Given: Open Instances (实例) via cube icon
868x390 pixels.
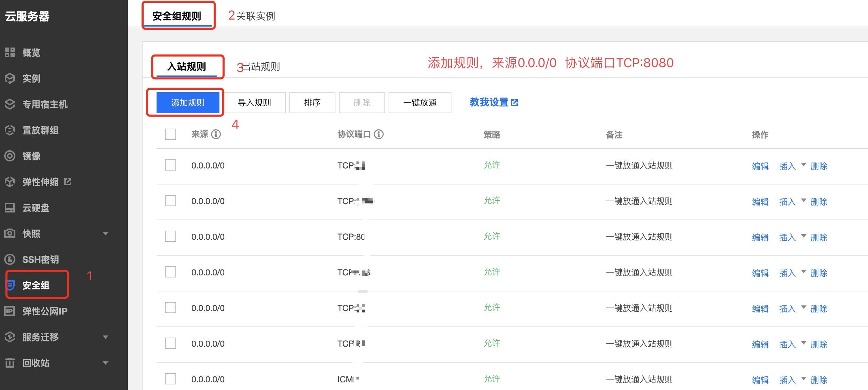Looking at the screenshot, I should 10,78.
